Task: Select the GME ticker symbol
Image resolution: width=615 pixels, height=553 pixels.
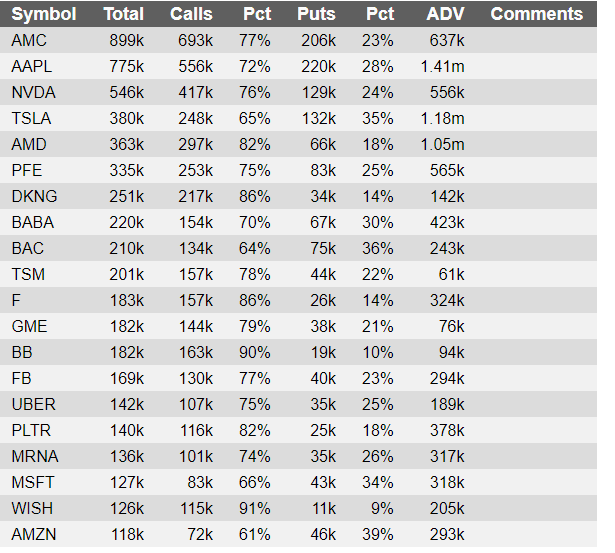Action: tap(29, 326)
